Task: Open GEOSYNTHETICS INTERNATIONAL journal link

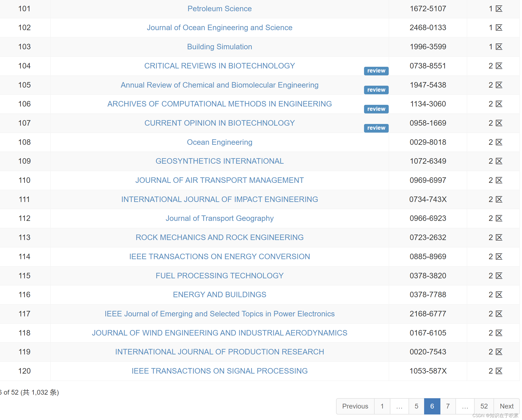Action: click(x=219, y=161)
